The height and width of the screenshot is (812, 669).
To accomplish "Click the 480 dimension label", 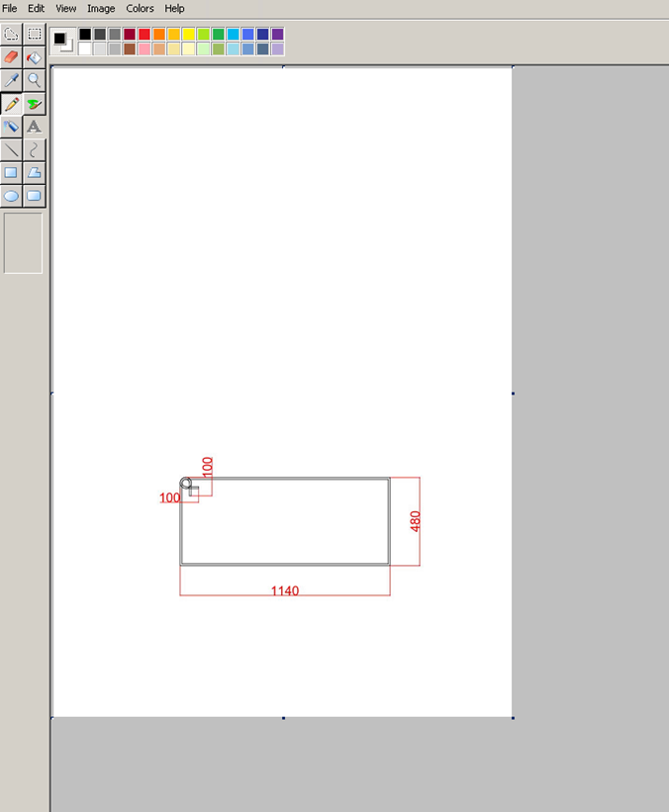I will tap(415, 521).
